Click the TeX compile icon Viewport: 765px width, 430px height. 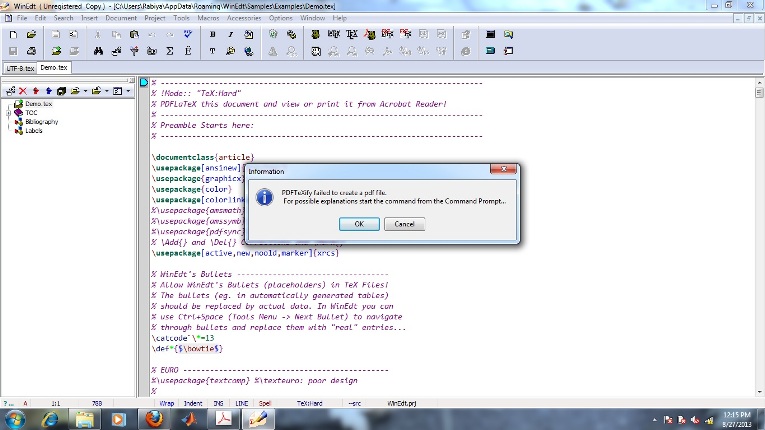352,34
